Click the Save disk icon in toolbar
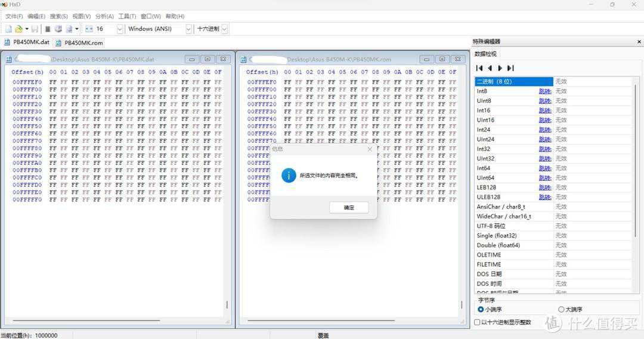The width and height of the screenshot is (644, 339). [35, 29]
